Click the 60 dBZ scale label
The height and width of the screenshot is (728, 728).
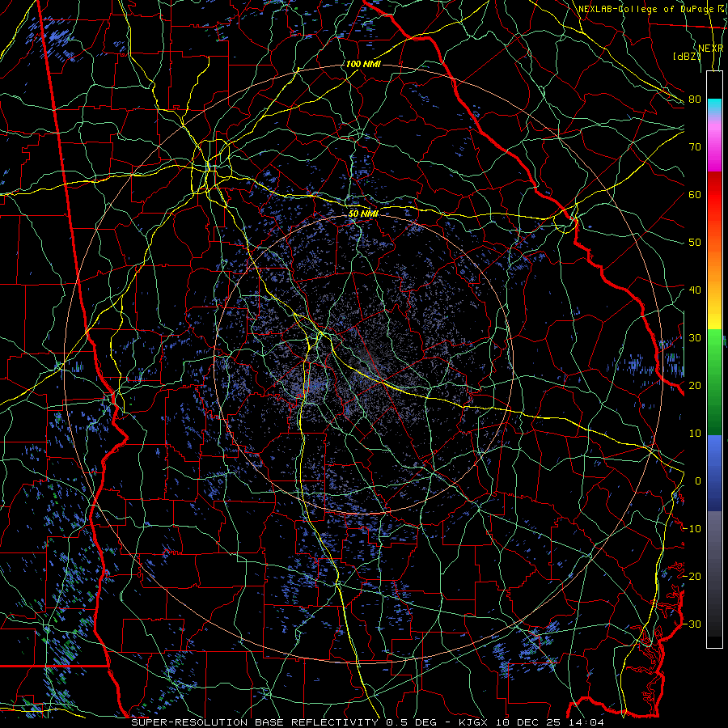click(x=695, y=194)
